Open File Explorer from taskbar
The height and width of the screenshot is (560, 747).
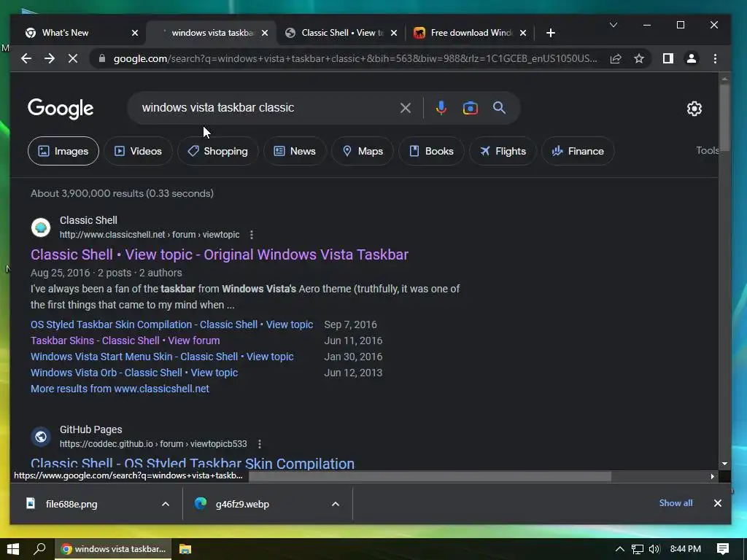185,549
